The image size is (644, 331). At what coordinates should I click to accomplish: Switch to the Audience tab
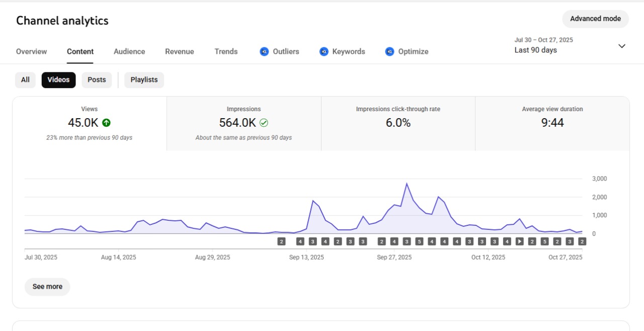129,51
